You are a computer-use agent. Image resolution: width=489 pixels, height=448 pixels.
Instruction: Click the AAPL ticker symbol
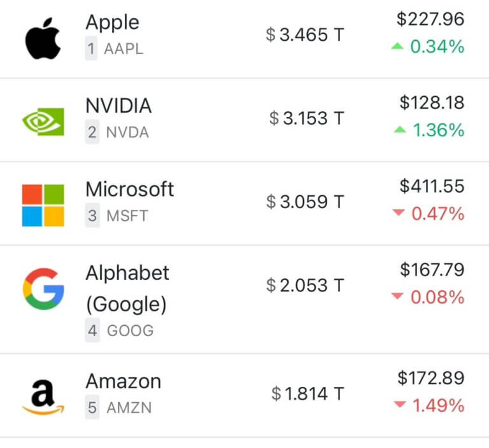(x=124, y=49)
